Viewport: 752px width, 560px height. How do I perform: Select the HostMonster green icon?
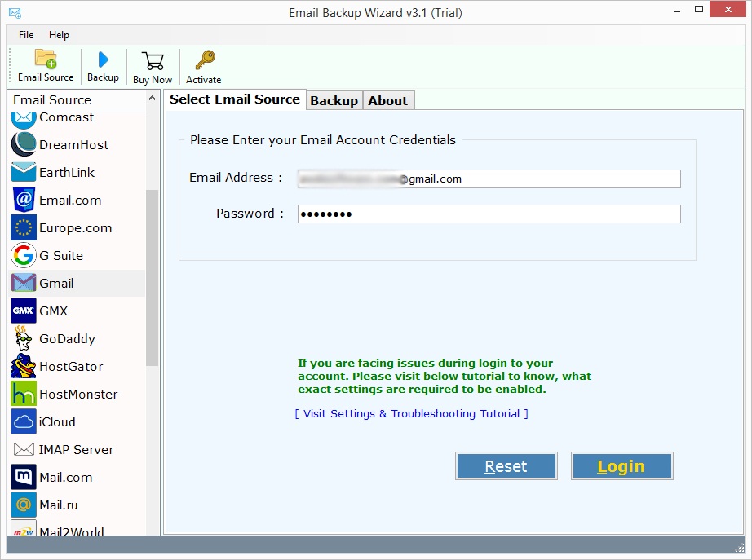(24, 394)
